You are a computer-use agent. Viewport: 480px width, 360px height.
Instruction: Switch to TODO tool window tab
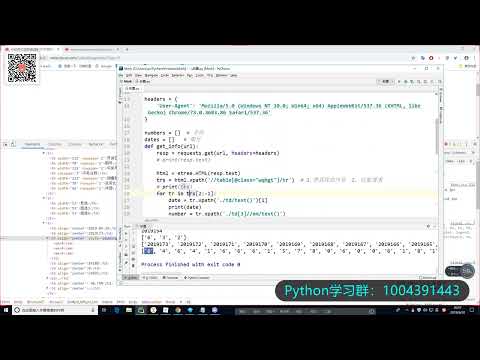(150, 278)
